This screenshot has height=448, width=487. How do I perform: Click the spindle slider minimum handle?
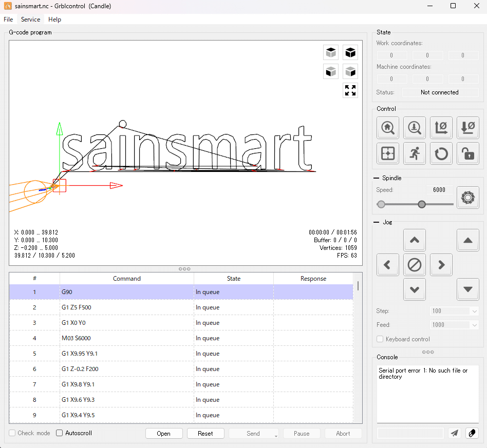pyautogui.click(x=381, y=204)
